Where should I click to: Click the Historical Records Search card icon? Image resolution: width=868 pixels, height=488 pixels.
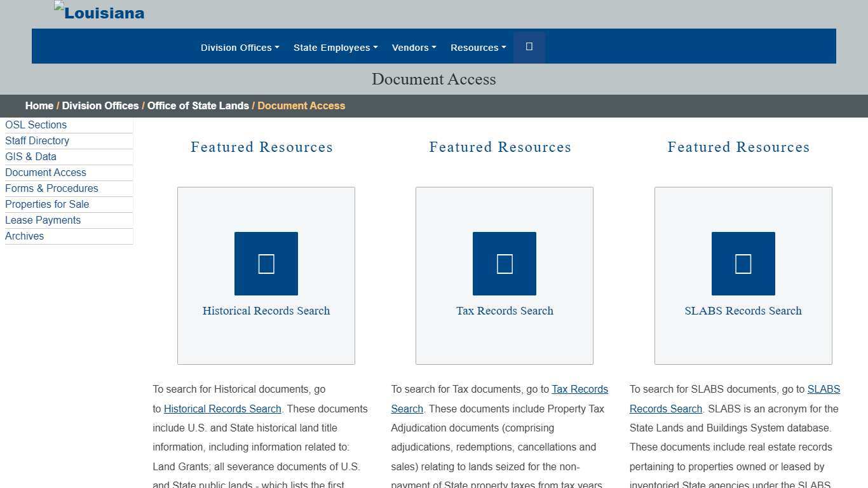tap(266, 263)
